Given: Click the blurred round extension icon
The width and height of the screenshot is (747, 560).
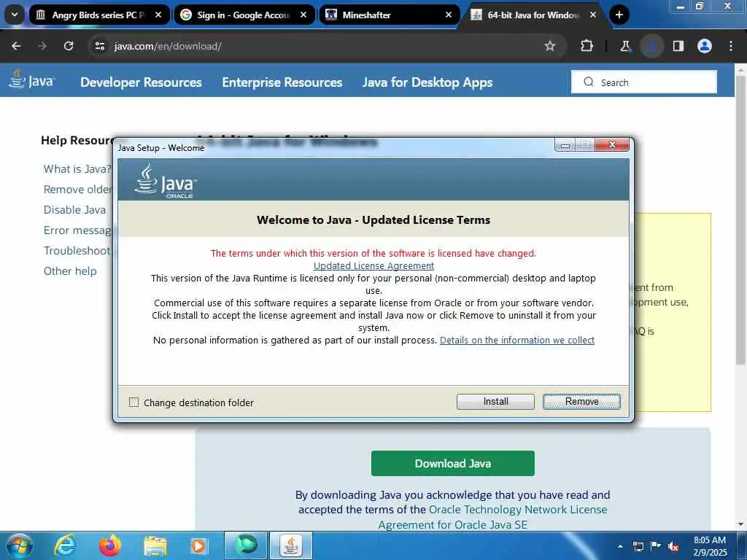Looking at the screenshot, I should tap(651, 46).
